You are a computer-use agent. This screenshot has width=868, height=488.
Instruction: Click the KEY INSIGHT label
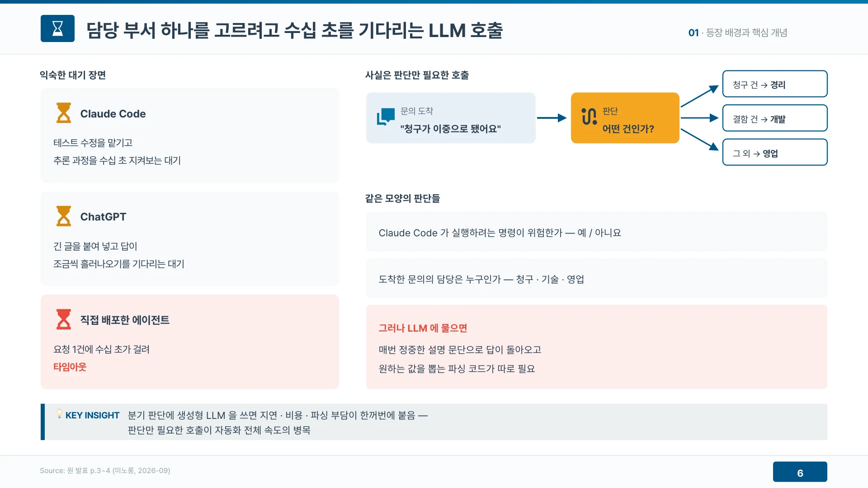click(92, 415)
